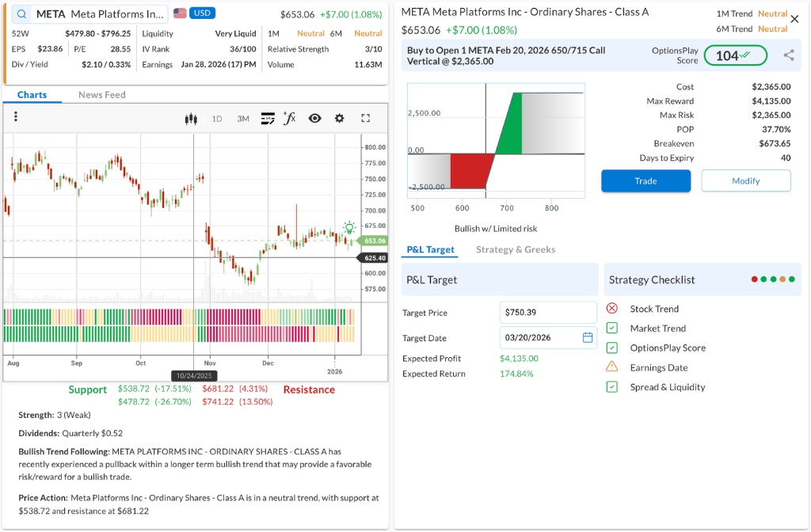
Task: Click the trade idea lightbulb on chart
Action: (349, 228)
